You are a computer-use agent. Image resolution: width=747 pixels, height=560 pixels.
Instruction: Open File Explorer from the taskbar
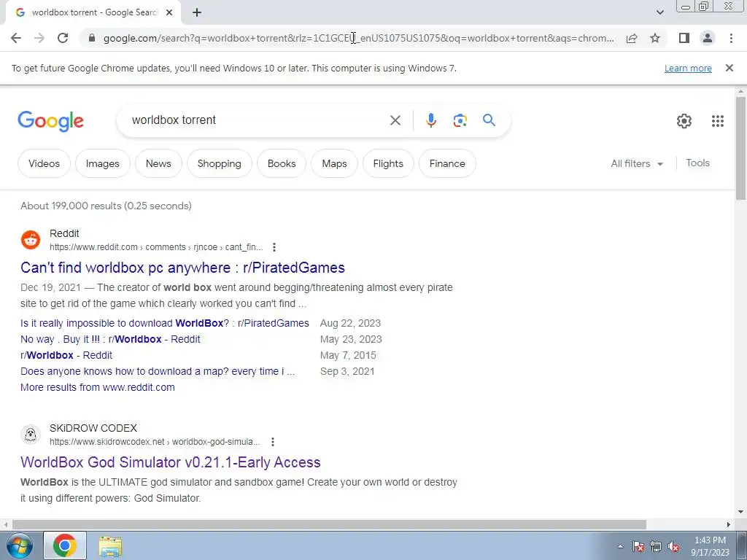coord(110,546)
